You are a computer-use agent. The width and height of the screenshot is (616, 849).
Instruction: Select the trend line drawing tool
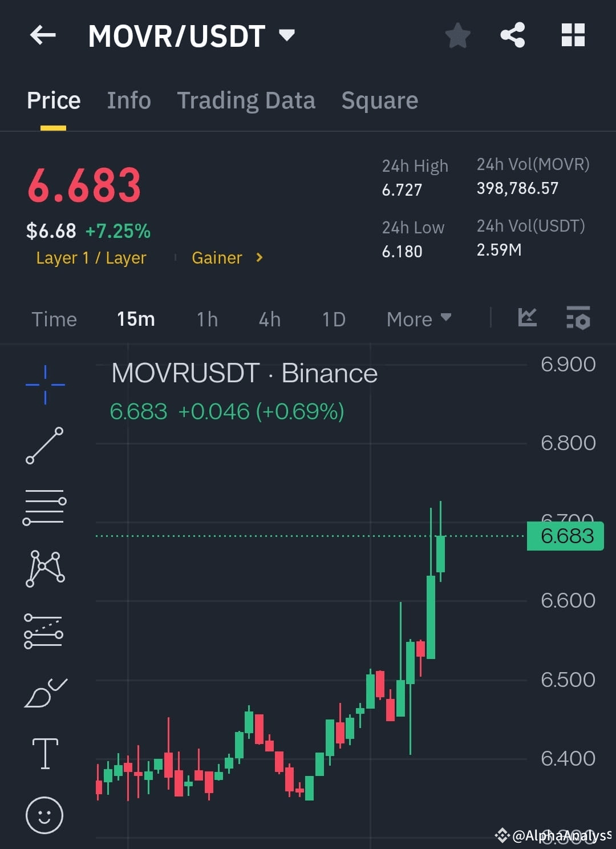pos(44,446)
